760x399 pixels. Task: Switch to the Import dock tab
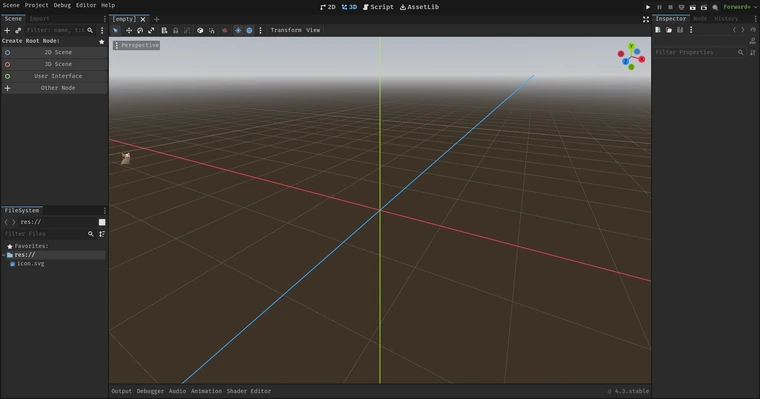[x=39, y=19]
